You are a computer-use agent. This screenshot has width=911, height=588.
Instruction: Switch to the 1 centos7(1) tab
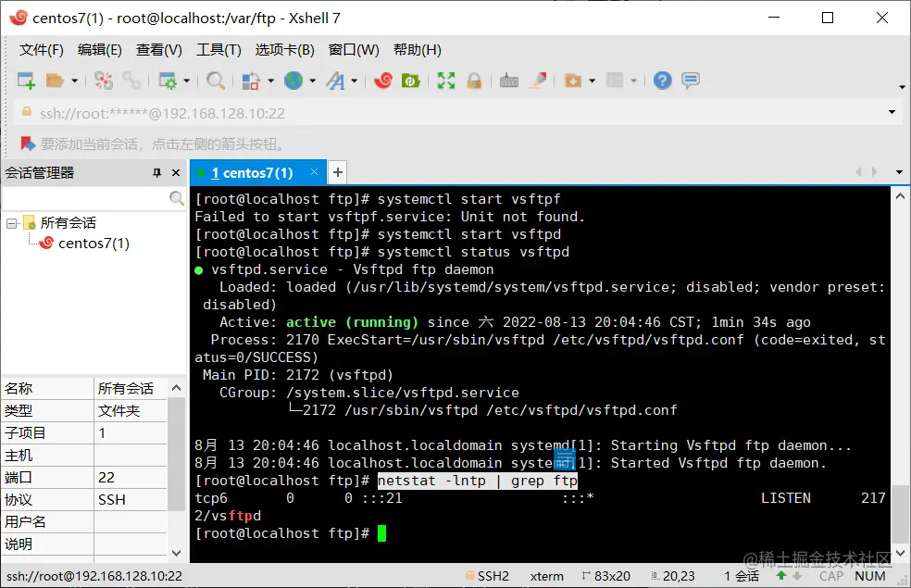(x=252, y=172)
